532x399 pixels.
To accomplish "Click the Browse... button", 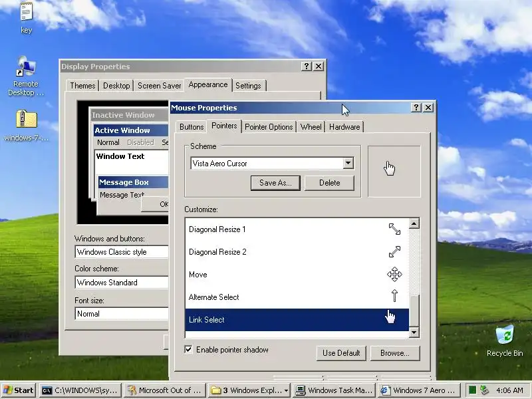I will 395,353.
